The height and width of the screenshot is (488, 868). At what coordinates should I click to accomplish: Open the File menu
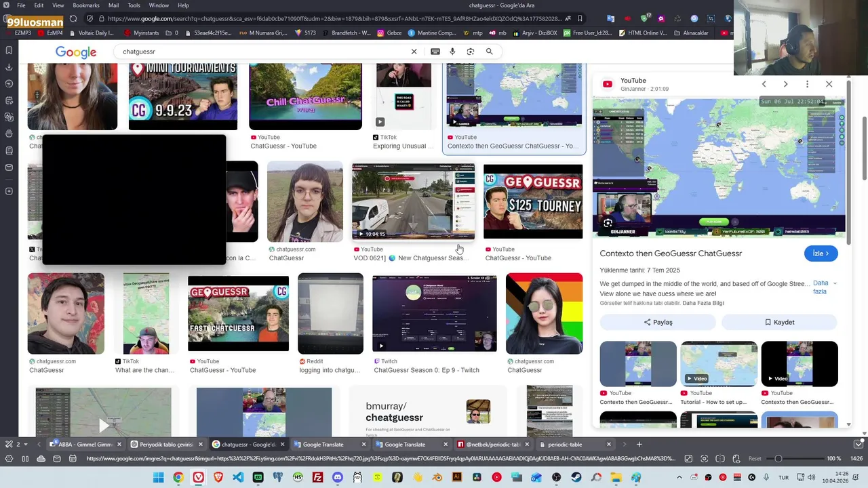[x=21, y=5]
